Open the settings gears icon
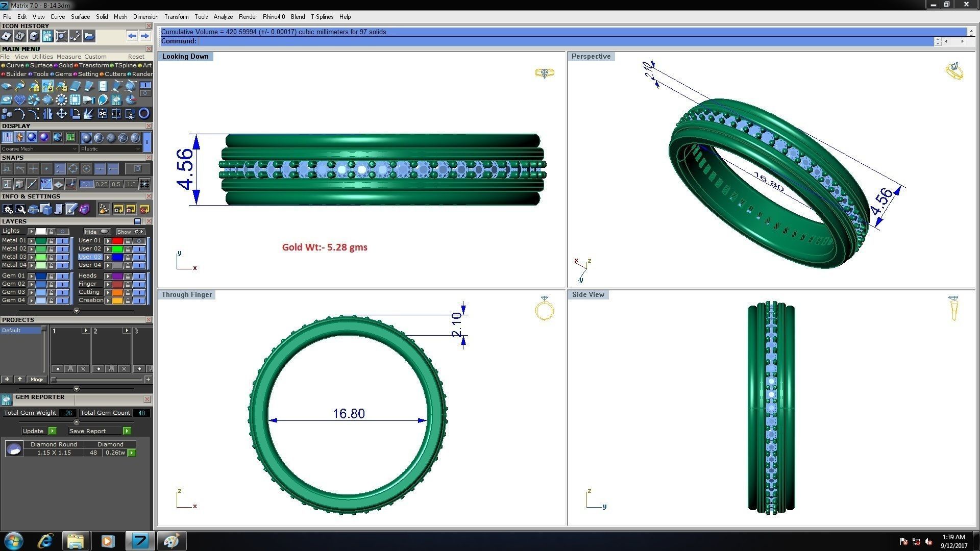 pyautogui.click(x=7, y=209)
